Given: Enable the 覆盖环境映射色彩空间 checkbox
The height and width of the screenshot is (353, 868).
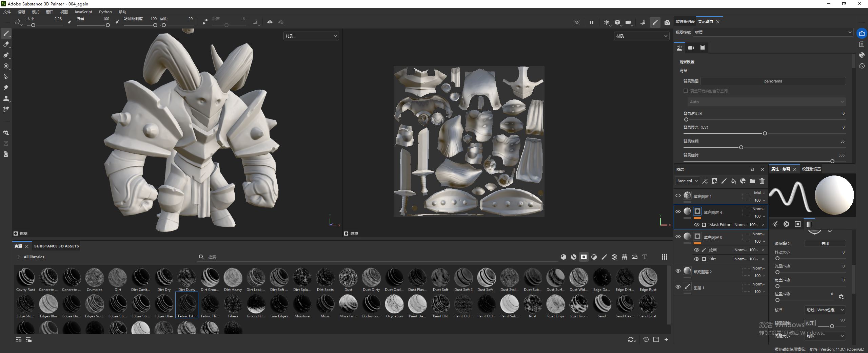Looking at the screenshot, I should 686,91.
